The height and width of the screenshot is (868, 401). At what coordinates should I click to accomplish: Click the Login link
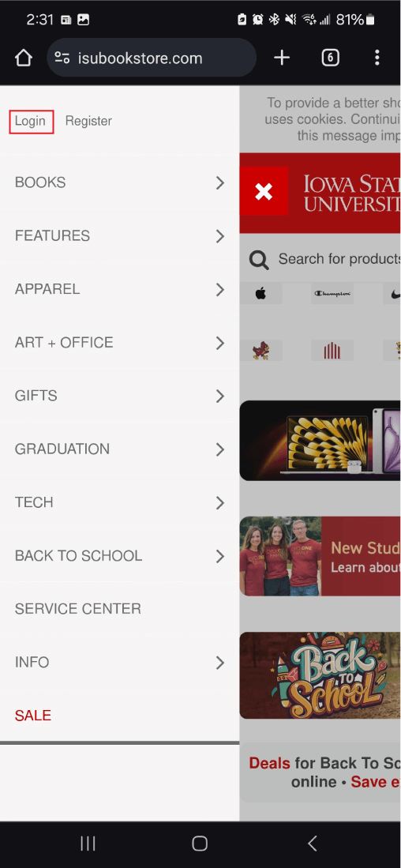[31, 121]
